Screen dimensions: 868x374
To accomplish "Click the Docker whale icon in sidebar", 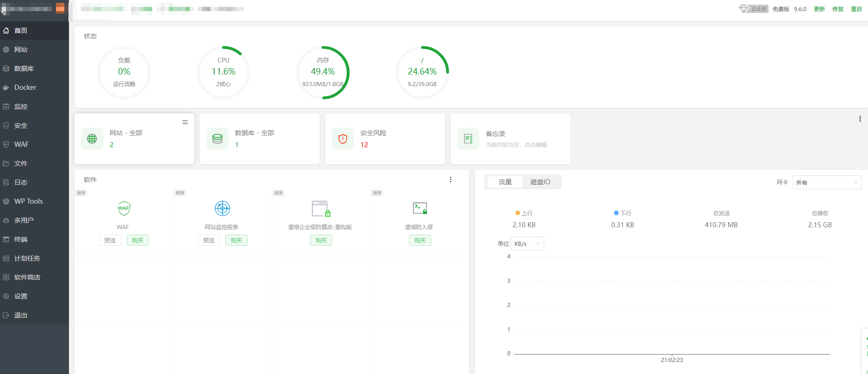I will [x=6, y=87].
